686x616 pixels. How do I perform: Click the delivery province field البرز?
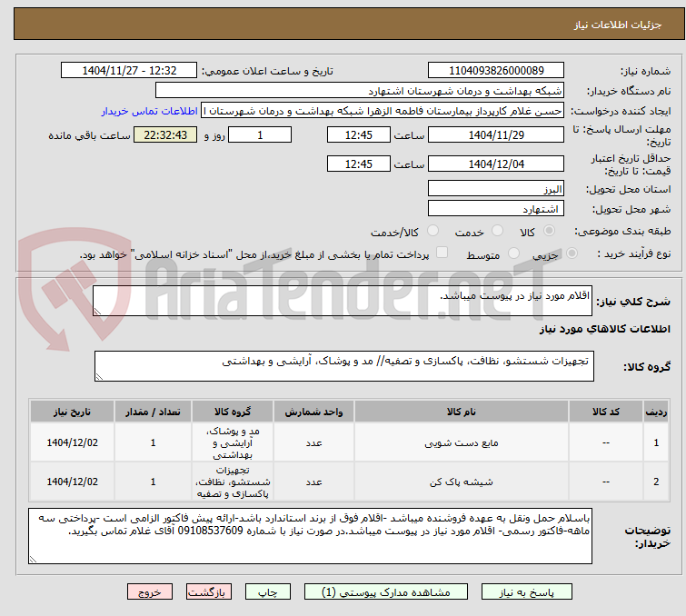[496, 189]
